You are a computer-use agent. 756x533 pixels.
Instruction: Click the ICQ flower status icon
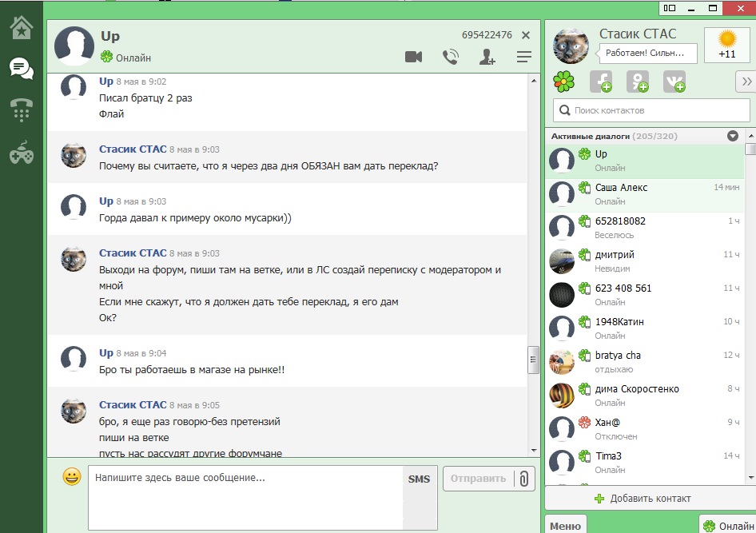click(563, 82)
